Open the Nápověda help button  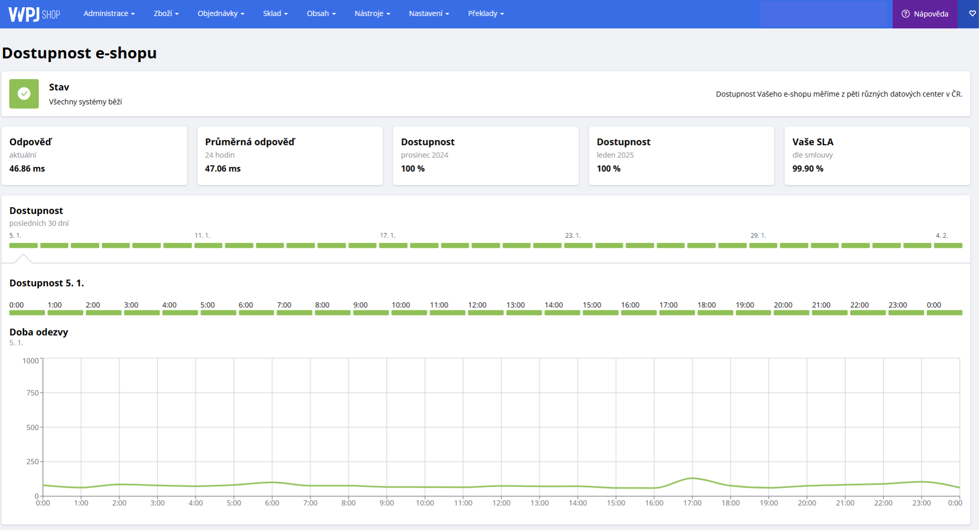(x=925, y=14)
